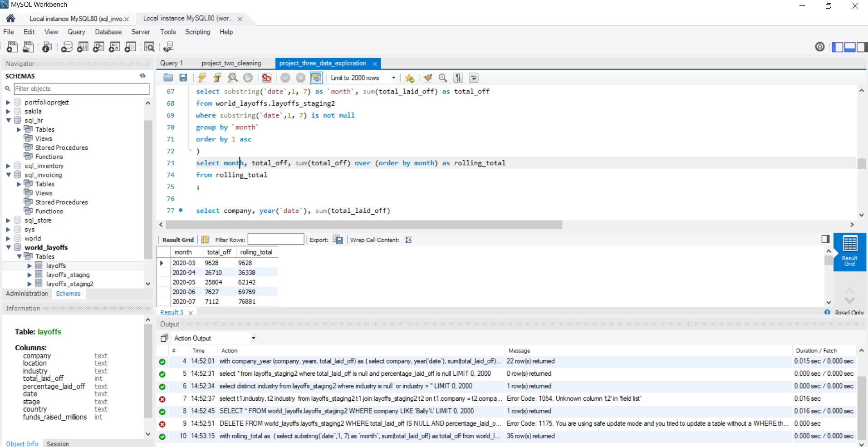Open the table inspector info icon

[x=47, y=47]
